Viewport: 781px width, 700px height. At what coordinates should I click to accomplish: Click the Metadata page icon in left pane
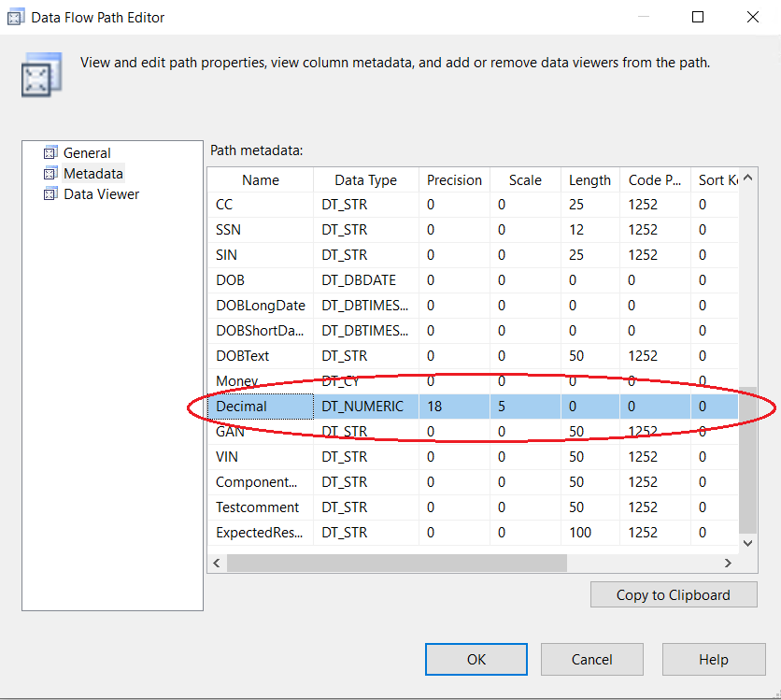(x=50, y=174)
